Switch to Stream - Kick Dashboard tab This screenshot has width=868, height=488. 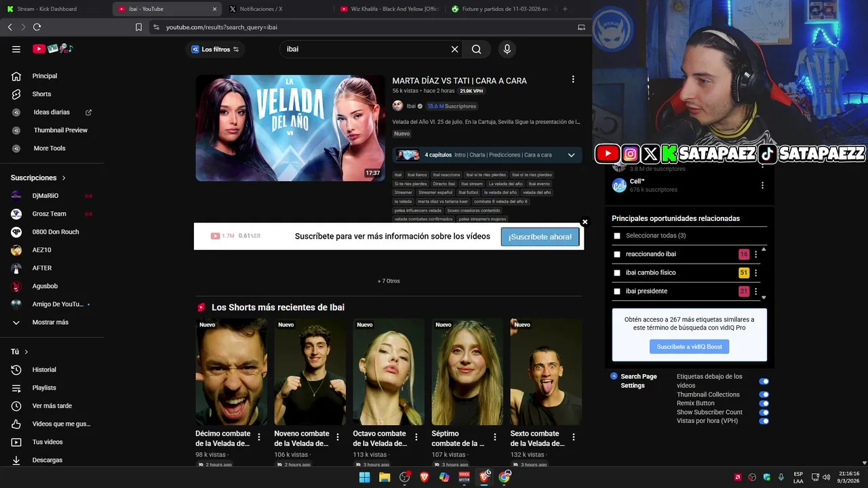point(56,9)
